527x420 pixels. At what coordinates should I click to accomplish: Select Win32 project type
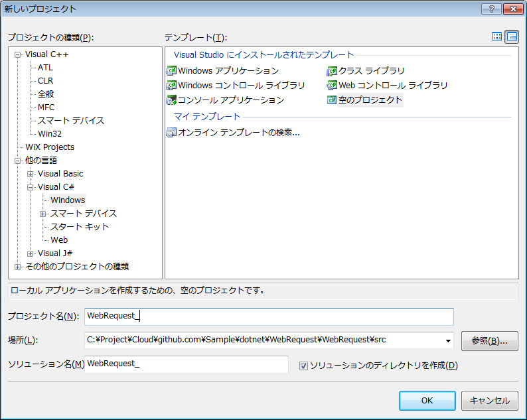50,134
